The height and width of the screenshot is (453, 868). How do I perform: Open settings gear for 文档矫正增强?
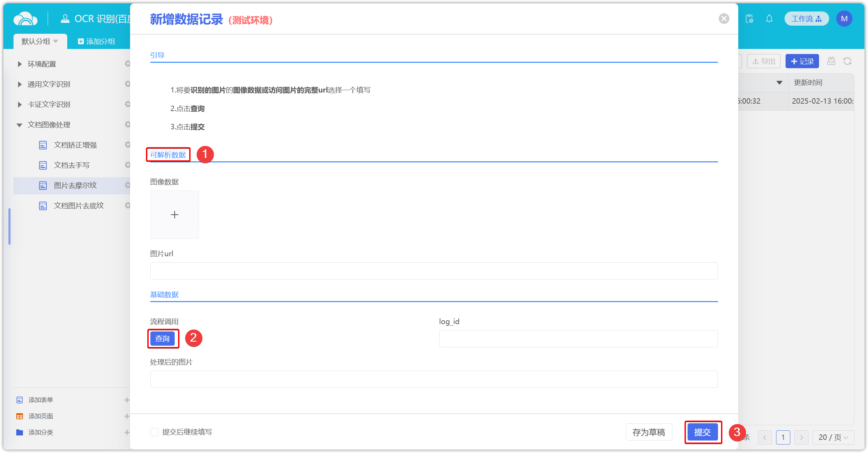[127, 144]
